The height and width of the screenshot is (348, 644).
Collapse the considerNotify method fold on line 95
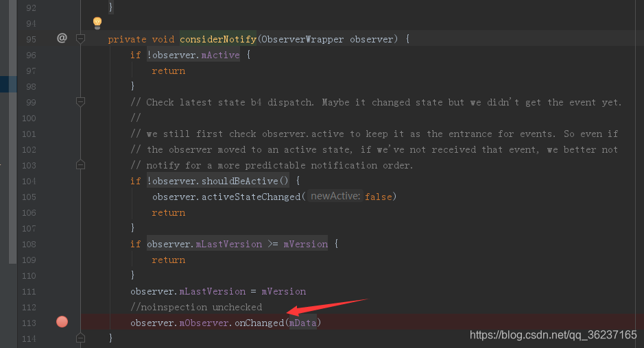point(80,39)
